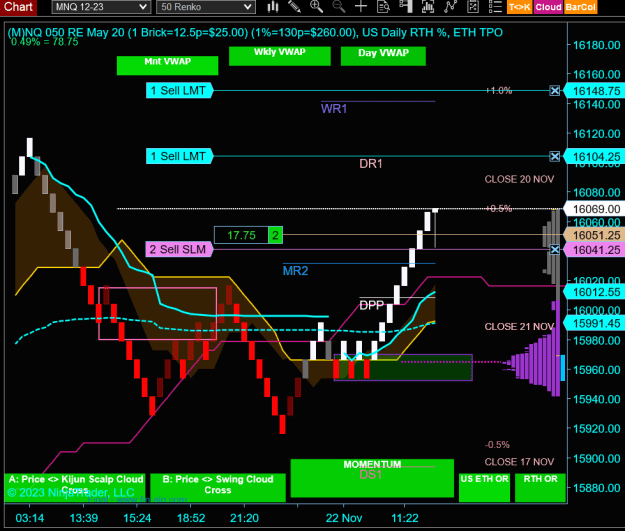Click the -0.5% level label
Viewport: 625px width, 531px height.
point(497,445)
